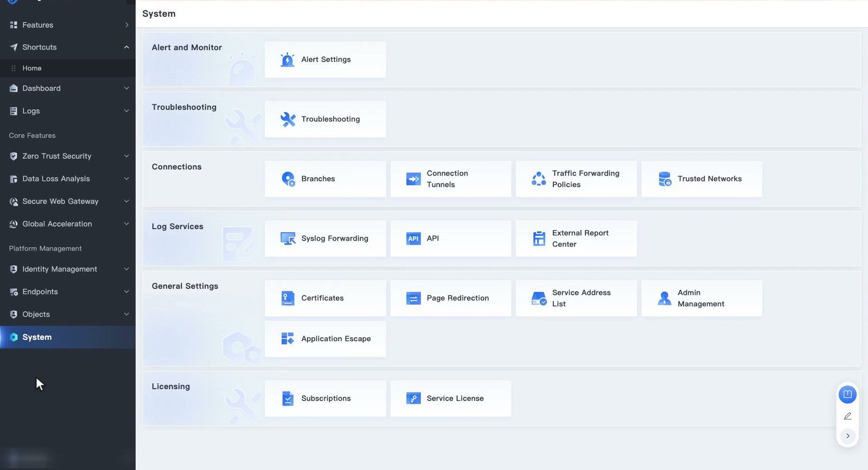Click the Certificates document icon
The width and height of the screenshot is (868, 470).
tap(288, 298)
